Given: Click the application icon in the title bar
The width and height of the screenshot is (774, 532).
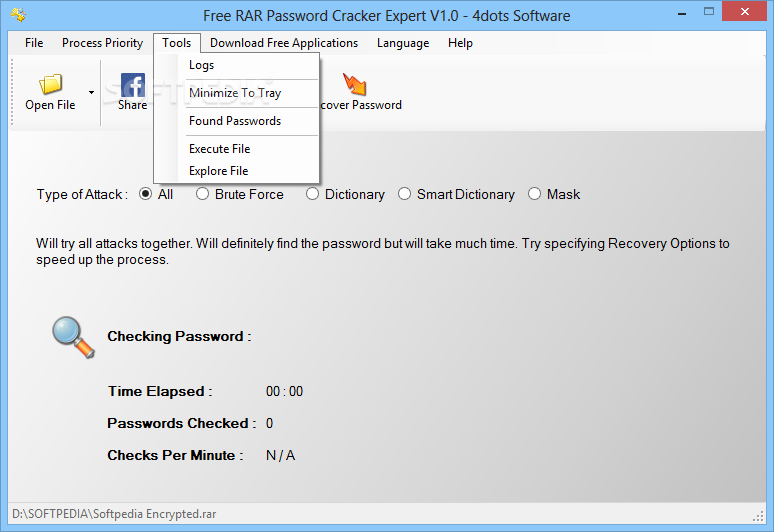Looking at the screenshot, I should (x=19, y=15).
